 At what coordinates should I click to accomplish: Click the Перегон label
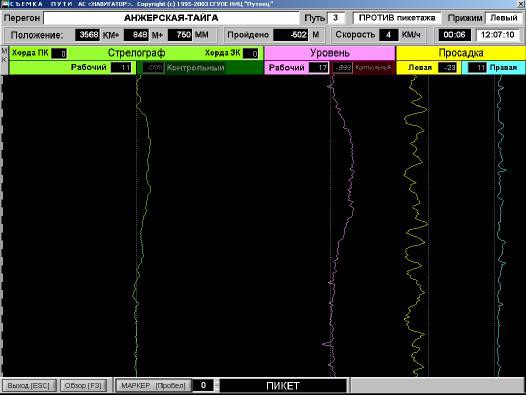[x=22, y=18]
